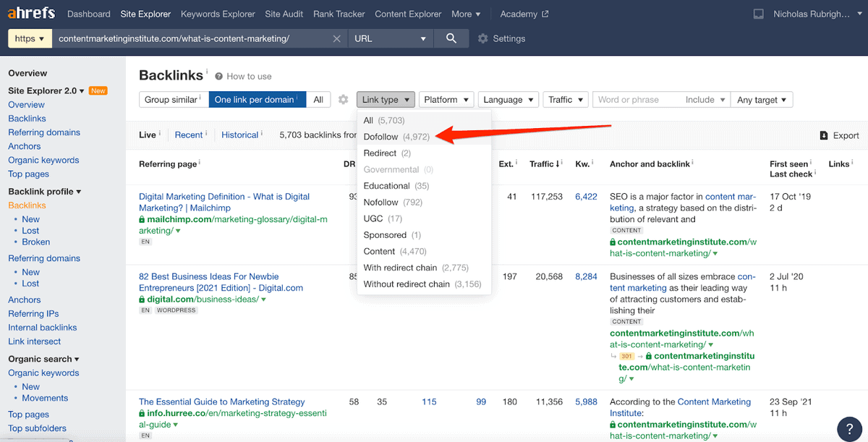868x442 pixels.
Task: Collapse the Link type dropdown
Action: point(386,100)
